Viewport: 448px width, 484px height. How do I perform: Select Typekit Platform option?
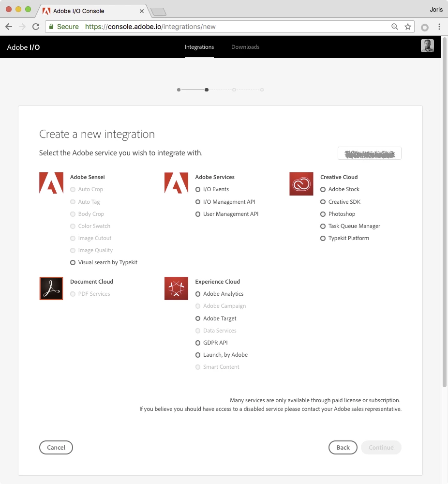[x=323, y=238]
